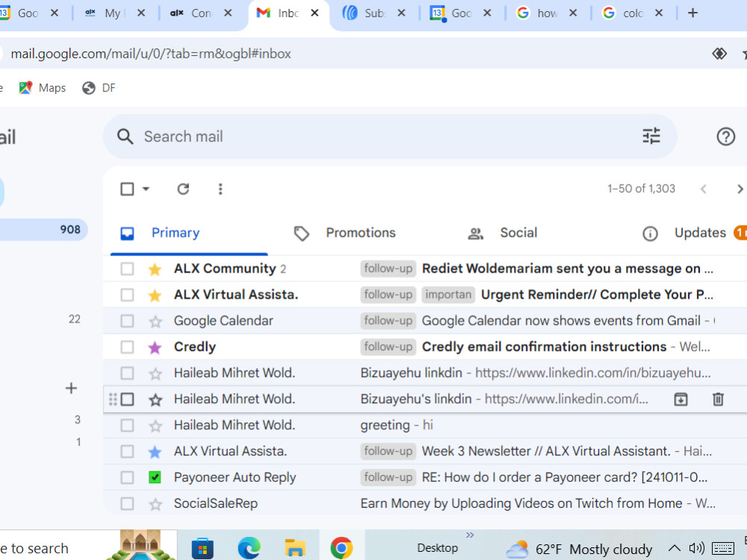Click the 'importan' label on Urgent Reminder email
This screenshot has width=747, height=560.
pos(448,295)
